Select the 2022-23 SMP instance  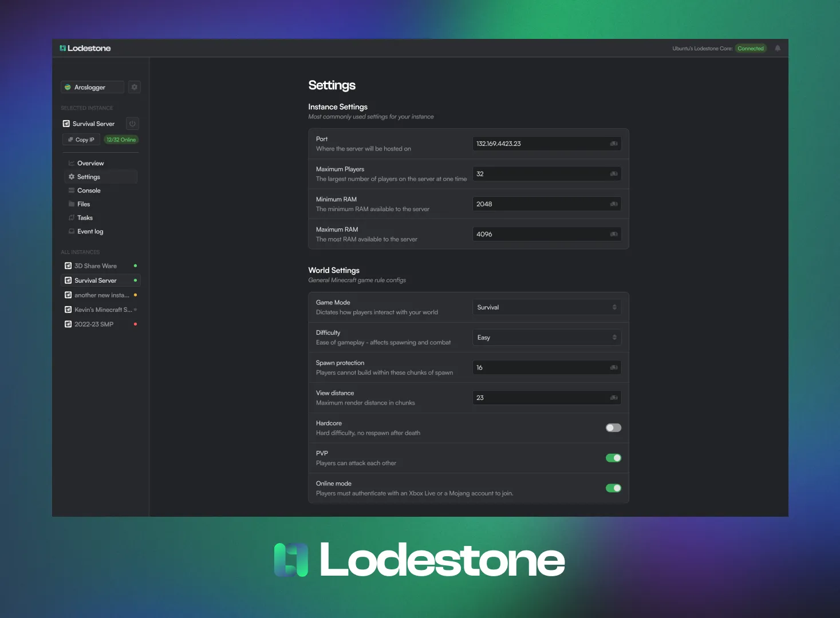[93, 324]
